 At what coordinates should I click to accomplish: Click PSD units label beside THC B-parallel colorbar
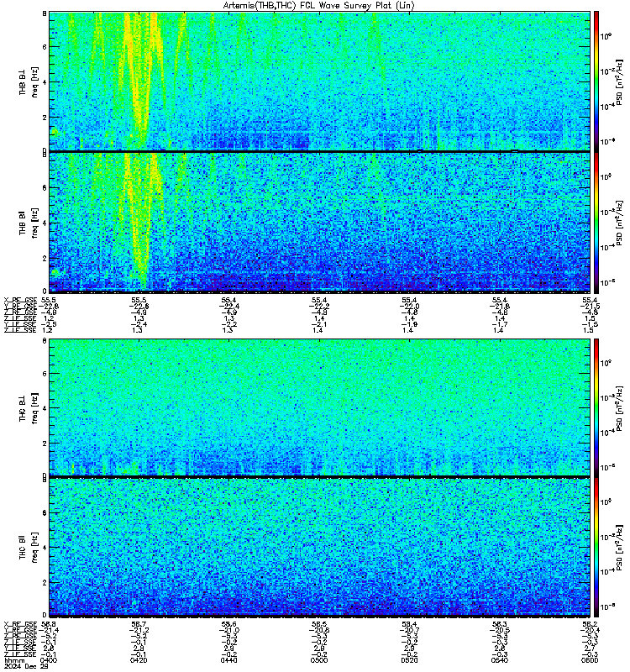coord(619,549)
